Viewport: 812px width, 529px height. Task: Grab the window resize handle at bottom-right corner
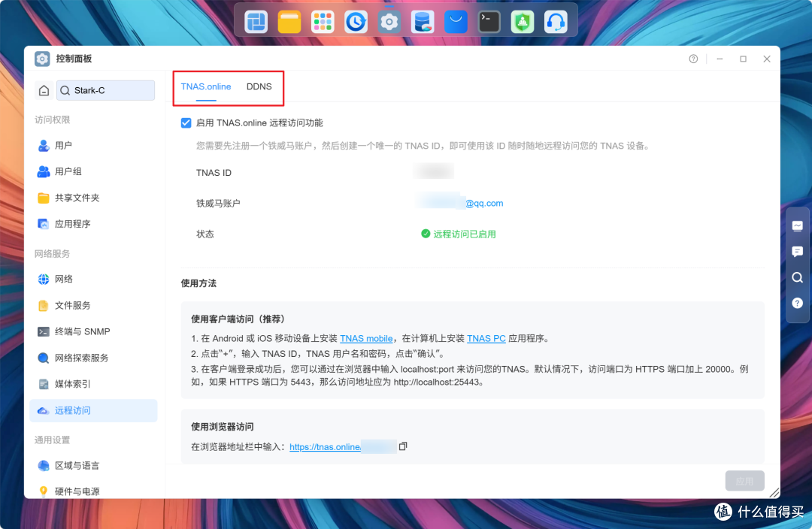click(x=774, y=493)
